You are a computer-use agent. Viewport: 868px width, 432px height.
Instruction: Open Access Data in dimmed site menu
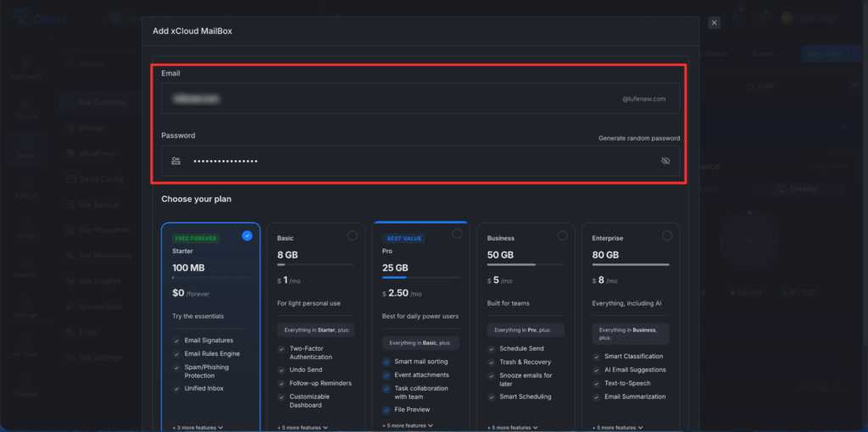point(93,307)
